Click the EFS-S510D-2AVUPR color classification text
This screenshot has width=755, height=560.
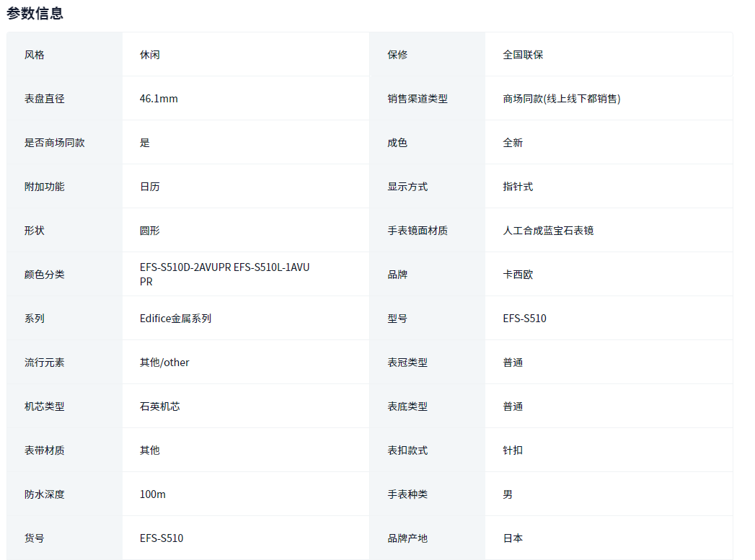click(185, 267)
